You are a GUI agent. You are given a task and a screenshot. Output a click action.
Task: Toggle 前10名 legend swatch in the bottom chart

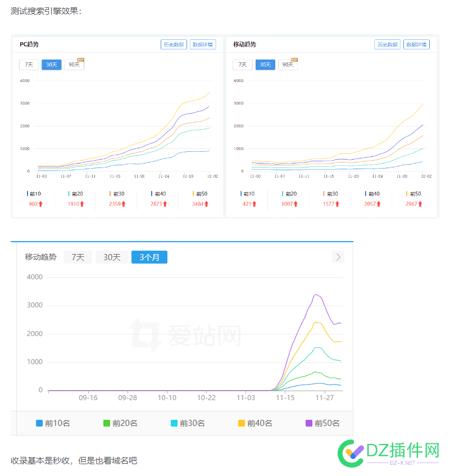click(39, 423)
